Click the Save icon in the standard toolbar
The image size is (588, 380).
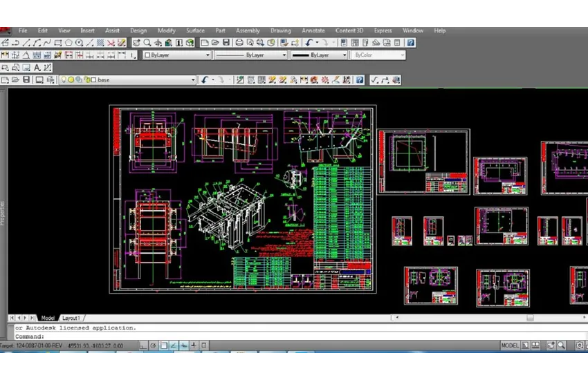click(226, 43)
